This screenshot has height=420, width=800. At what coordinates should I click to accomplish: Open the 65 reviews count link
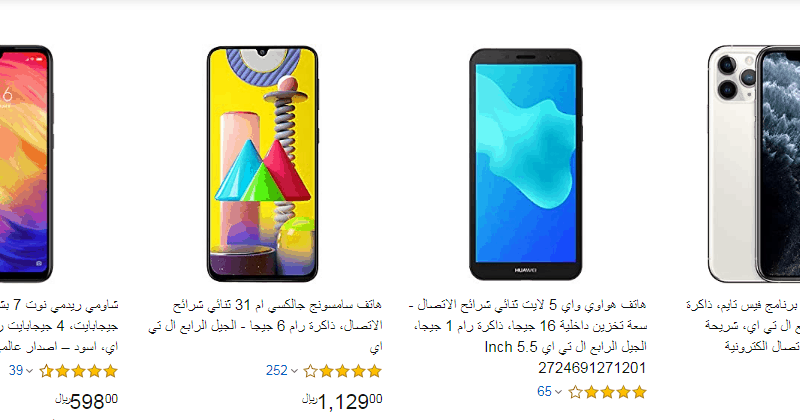click(544, 391)
